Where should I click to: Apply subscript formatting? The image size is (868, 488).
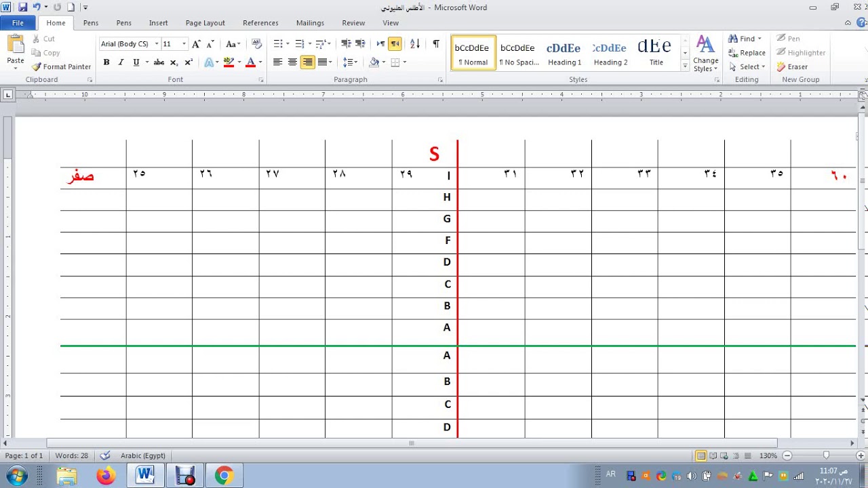pyautogui.click(x=174, y=62)
